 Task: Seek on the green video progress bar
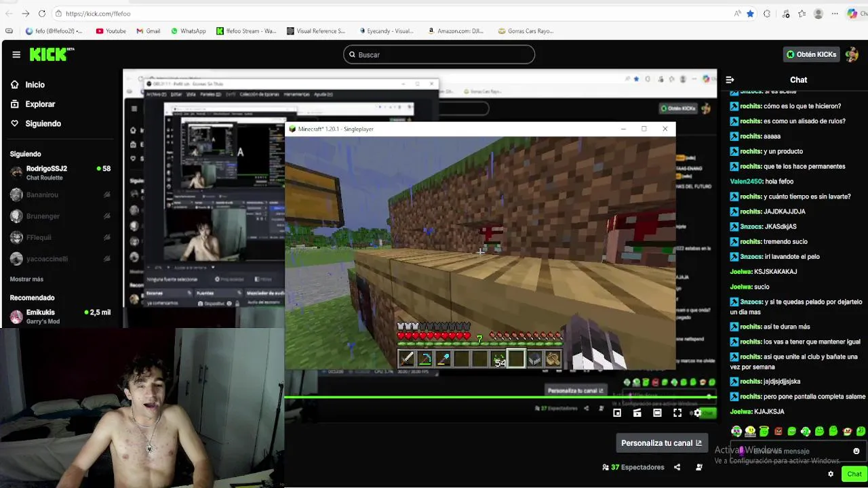[500, 397]
